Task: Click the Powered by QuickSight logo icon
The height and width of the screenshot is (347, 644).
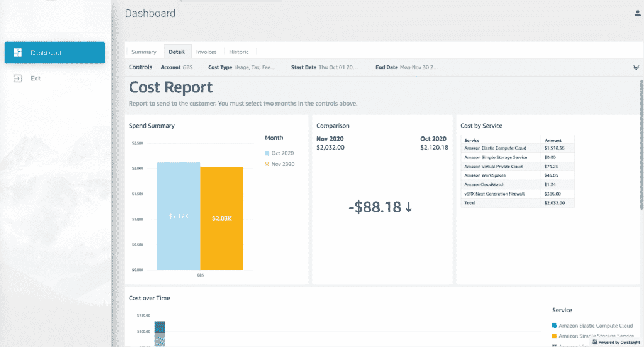Action: pyautogui.click(x=595, y=342)
